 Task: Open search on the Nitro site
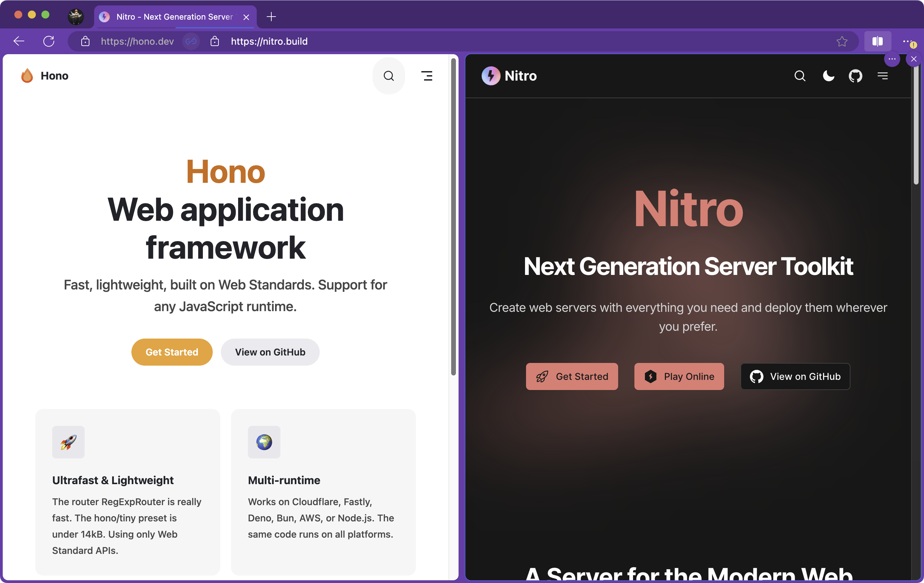pos(800,76)
